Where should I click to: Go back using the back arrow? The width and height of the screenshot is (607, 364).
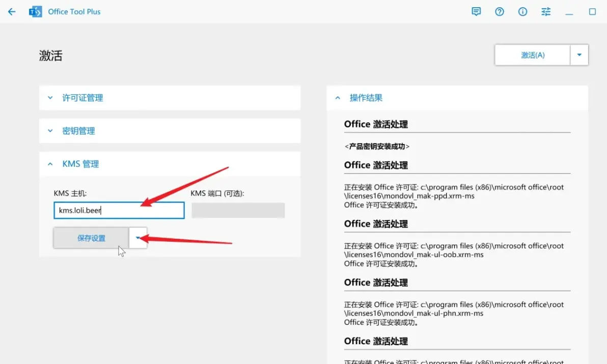(12, 12)
